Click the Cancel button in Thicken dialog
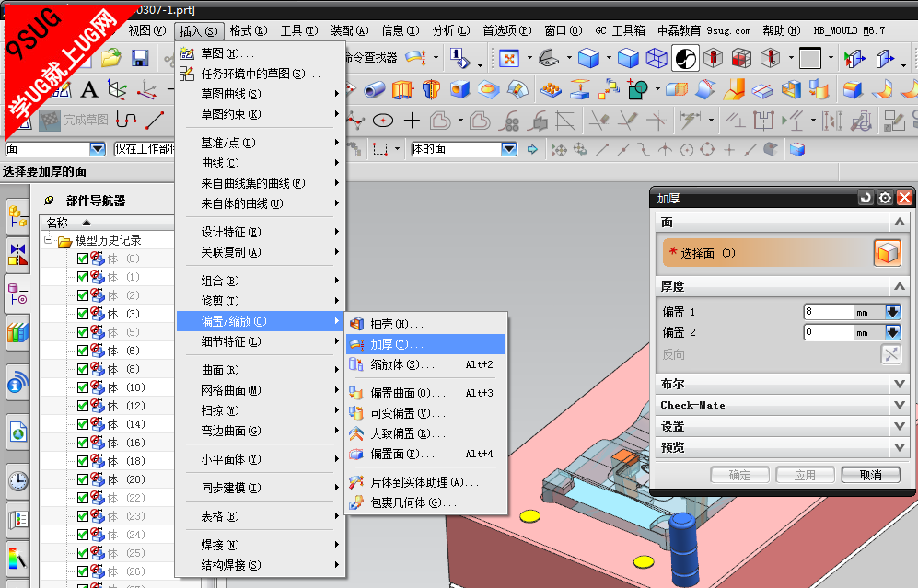Image resolution: width=918 pixels, height=588 pixels. [870, 475]
